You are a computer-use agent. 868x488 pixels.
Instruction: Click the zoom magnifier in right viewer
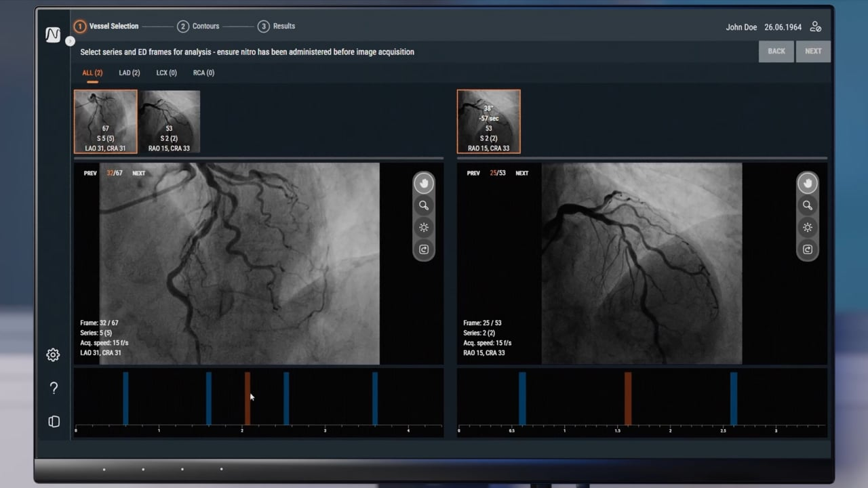click(x=807, y=205)
